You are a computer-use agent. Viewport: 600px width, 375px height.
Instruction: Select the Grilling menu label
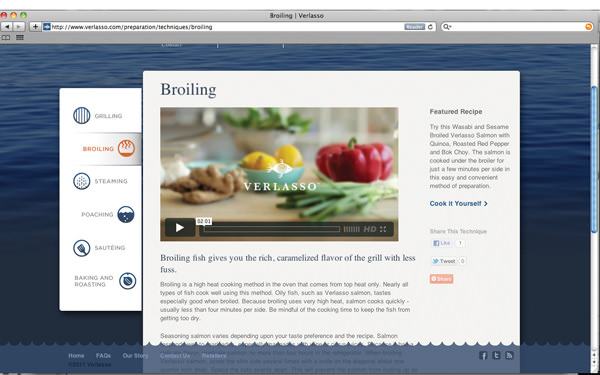pos(108,116)
